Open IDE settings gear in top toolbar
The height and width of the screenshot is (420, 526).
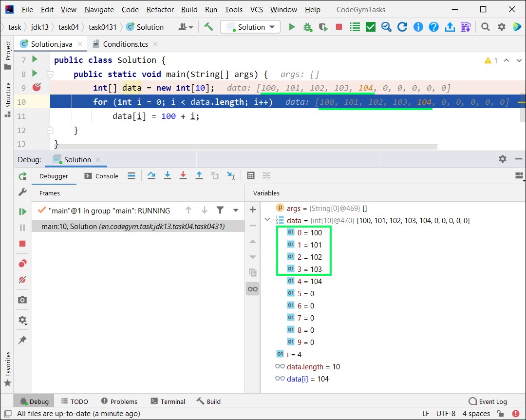click(501, 27)
